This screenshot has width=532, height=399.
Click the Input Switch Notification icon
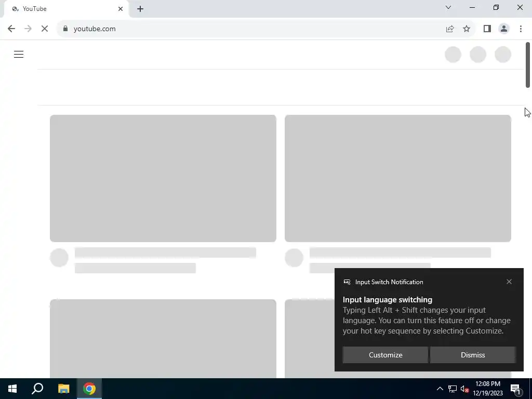click(x=347, y=282)
